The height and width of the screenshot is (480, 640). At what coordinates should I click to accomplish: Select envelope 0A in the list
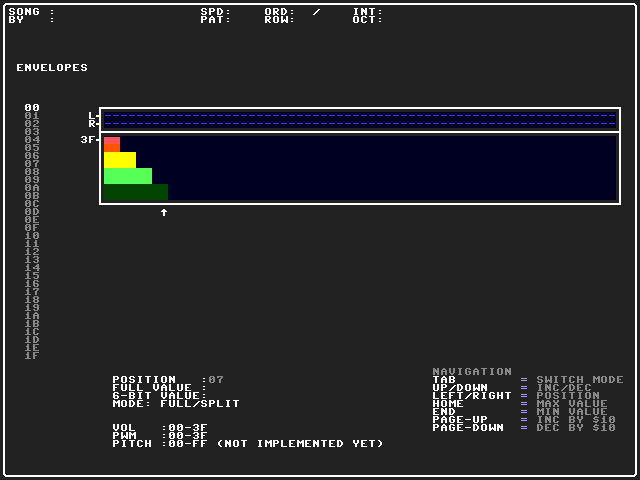pyautogui.click(x=32, y=188)
